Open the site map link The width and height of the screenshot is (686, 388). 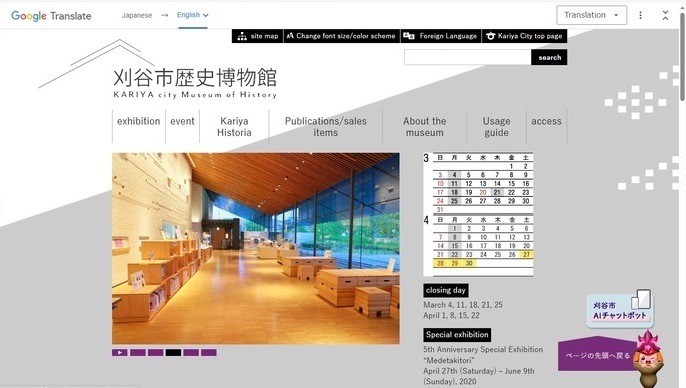pos(258,36)
